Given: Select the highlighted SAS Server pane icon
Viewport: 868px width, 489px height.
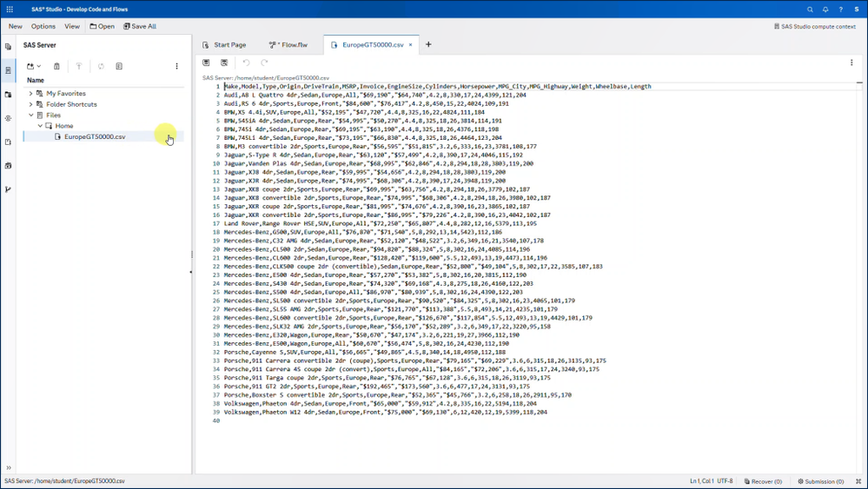Looking at the screenshot, I should pyautogui.click(x=8, y=70).
